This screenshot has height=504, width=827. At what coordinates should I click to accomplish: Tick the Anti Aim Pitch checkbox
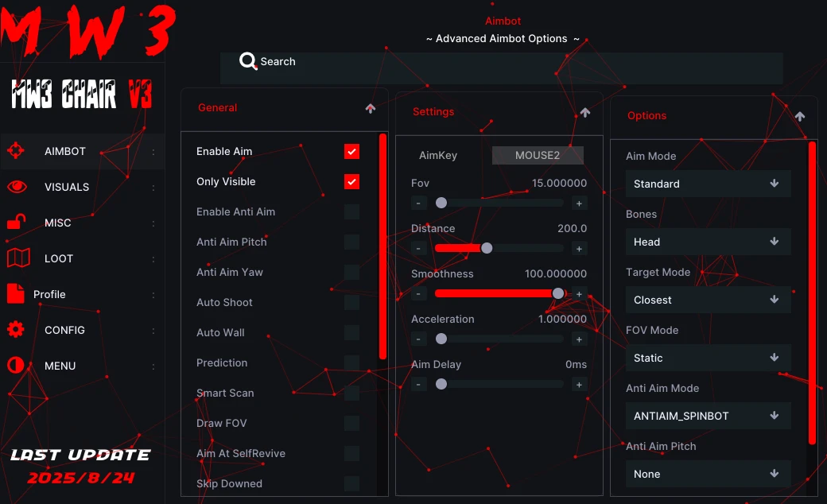pyautogui.click(x=351, y=242)
